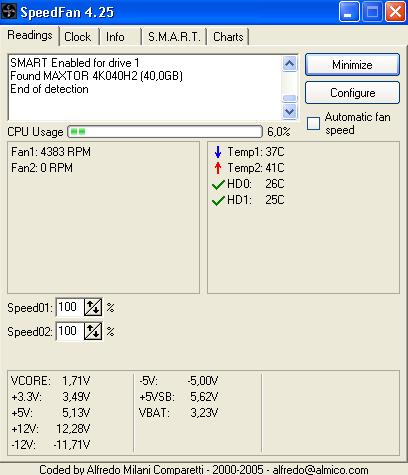Enable the Automatic fan speed checkbox

click(x=313, y=123)
